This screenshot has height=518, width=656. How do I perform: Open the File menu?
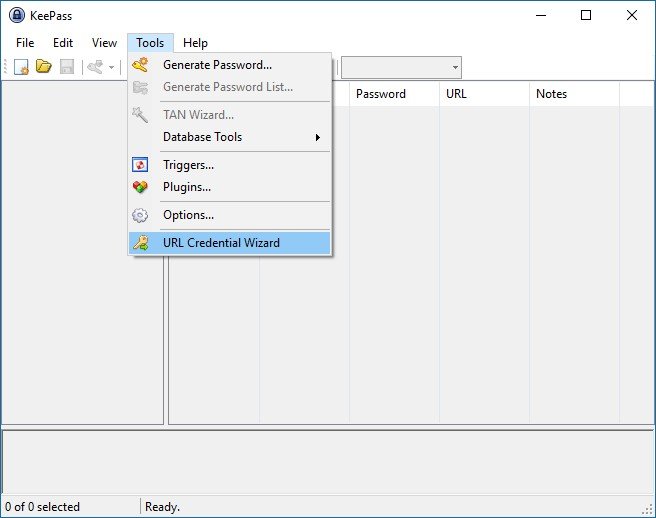tap(25, 43)
